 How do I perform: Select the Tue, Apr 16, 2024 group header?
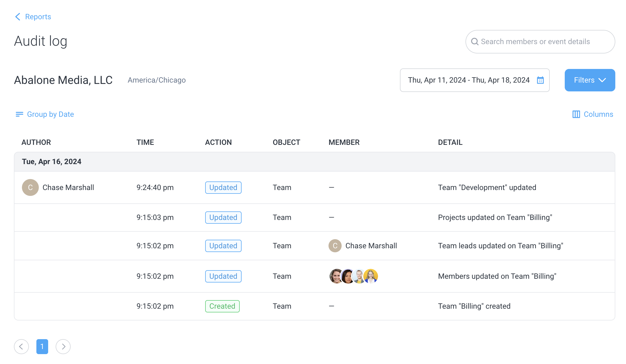(x=315, y=162)
